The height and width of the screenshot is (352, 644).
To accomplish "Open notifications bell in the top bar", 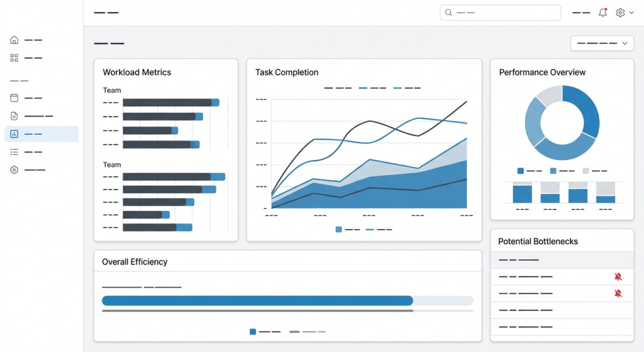I will tap(602, 13).
